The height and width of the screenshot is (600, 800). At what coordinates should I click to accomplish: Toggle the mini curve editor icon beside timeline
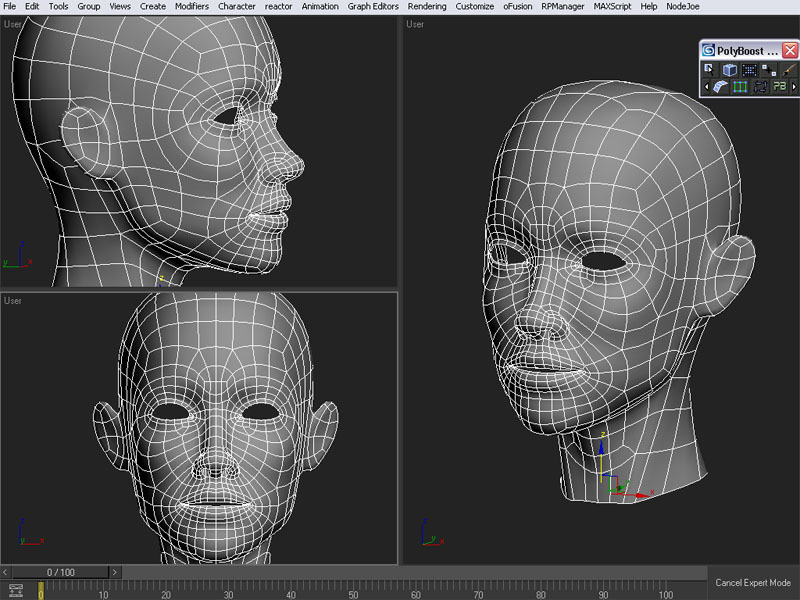(16, 590)
